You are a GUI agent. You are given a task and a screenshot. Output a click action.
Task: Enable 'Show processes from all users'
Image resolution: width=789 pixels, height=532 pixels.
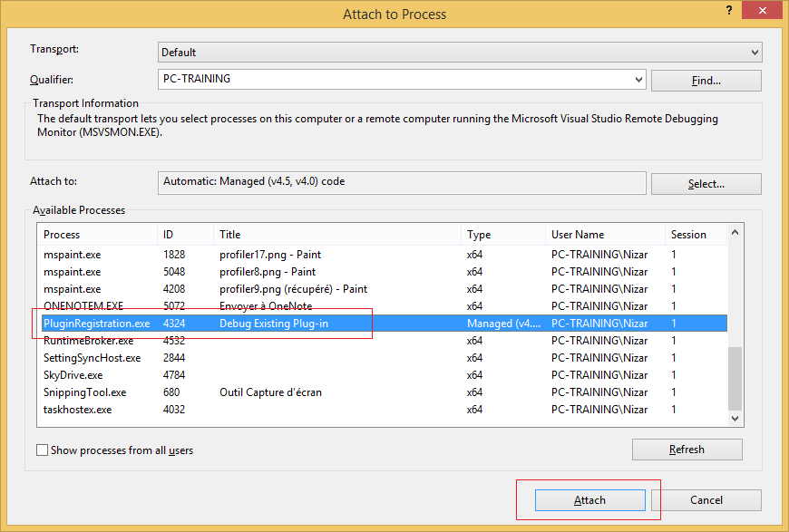click(40, 450)
